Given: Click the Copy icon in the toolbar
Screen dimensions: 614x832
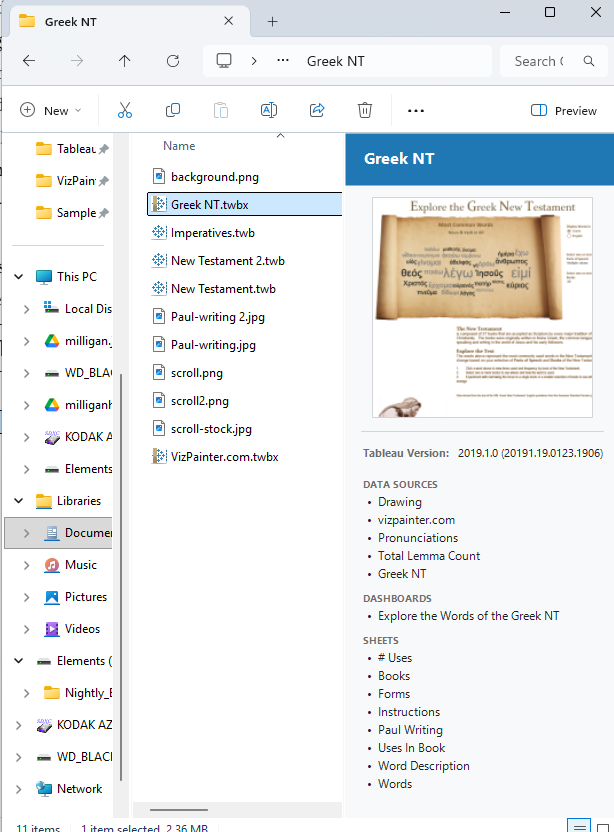Looking at the screenshot, I should point(173,110).
